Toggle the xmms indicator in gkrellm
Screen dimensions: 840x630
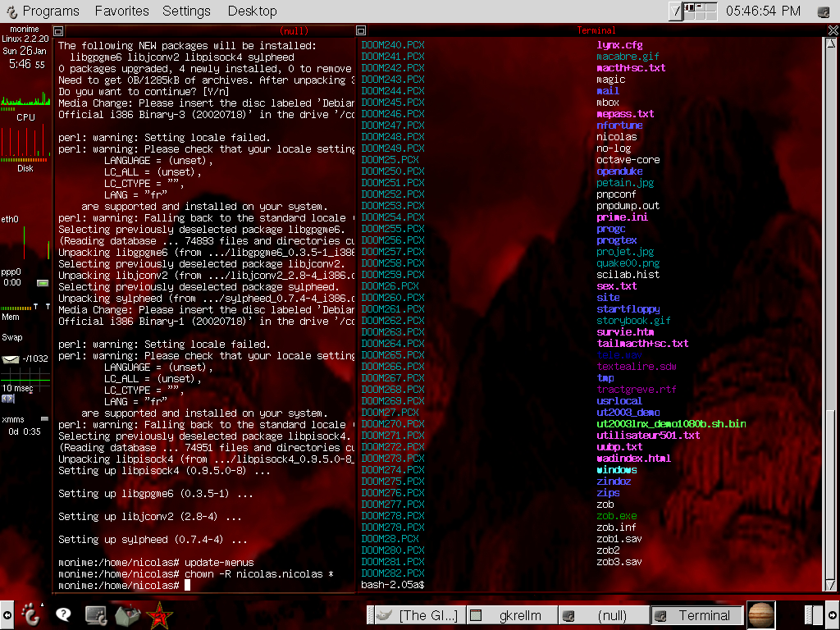pyautogui.click(x=44, y=419)
